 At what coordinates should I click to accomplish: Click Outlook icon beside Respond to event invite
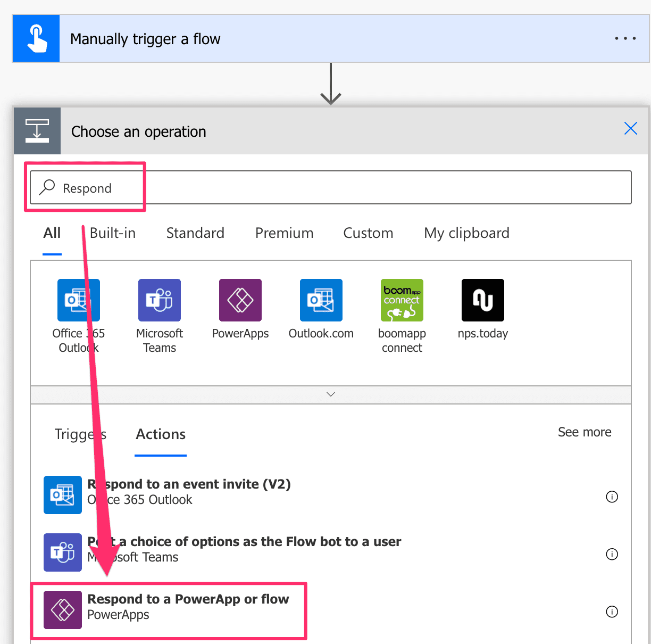click(x=63, y=495)
